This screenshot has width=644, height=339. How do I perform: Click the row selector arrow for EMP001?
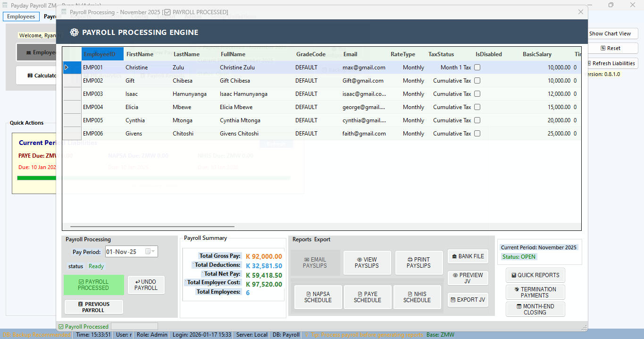click(x=67, y=68)
